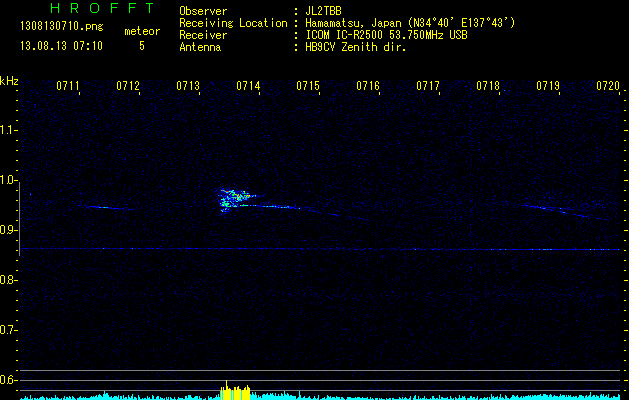Click the 0714 time marker
This screenshot has width=629, height=400.
[248, 86]
